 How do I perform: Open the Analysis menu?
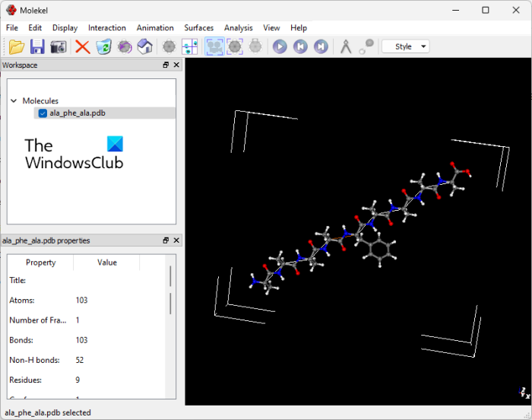[x=238, y=27]
